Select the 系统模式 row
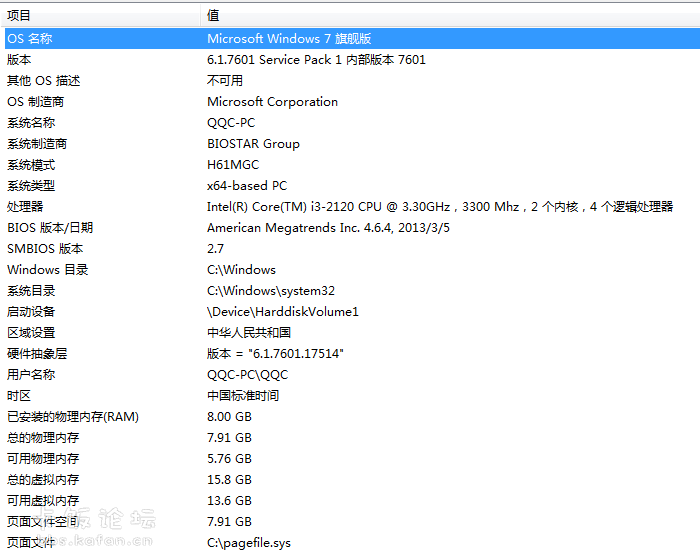Viewport: 700px width, 557px height. point(352,165)
